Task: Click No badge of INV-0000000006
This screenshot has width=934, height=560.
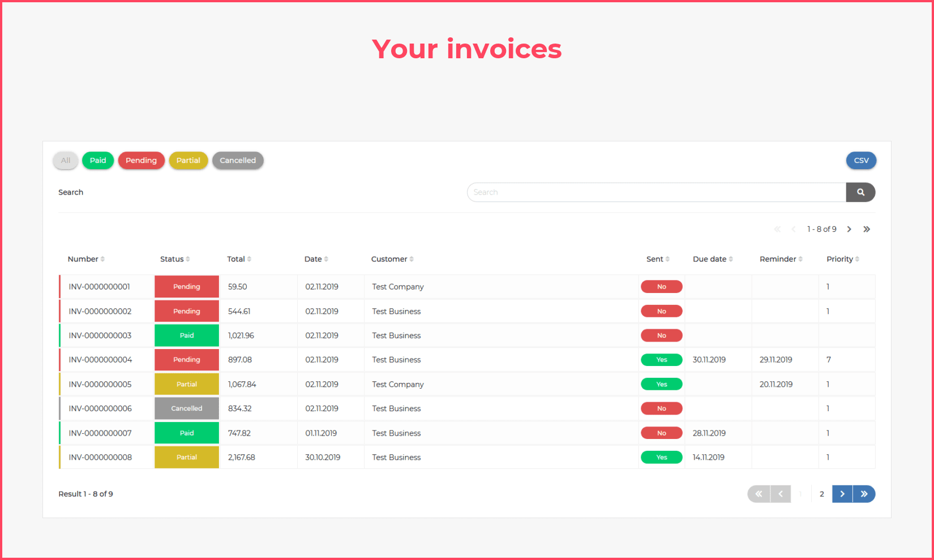Action: (x=661, y=408)
